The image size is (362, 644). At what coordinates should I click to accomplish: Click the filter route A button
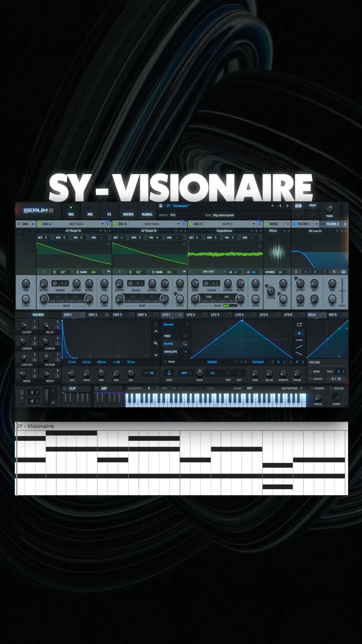(305, 272)
